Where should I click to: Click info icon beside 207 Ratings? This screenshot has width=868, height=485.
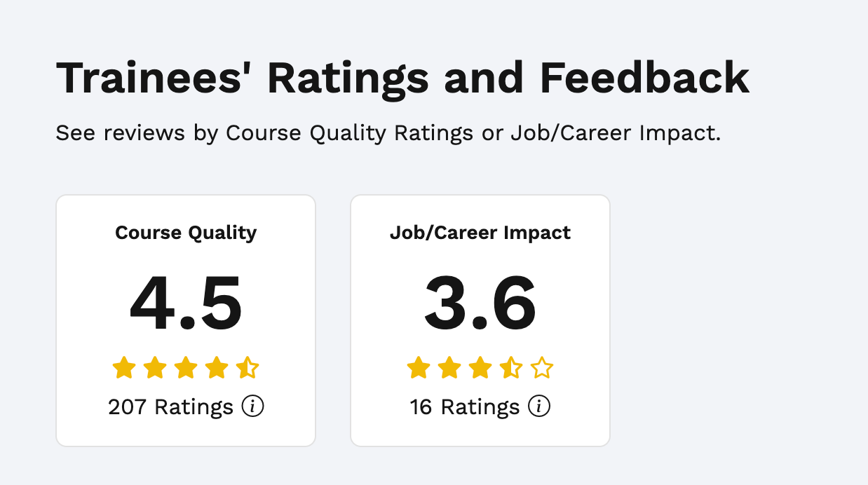(252, 407)
